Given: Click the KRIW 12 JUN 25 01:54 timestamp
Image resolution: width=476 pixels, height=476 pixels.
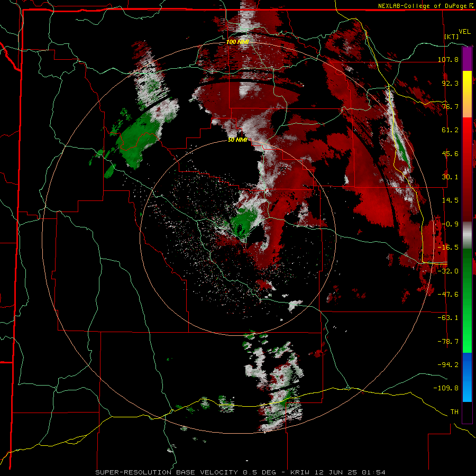Looking at the screenshot, I should coord(338,472).
